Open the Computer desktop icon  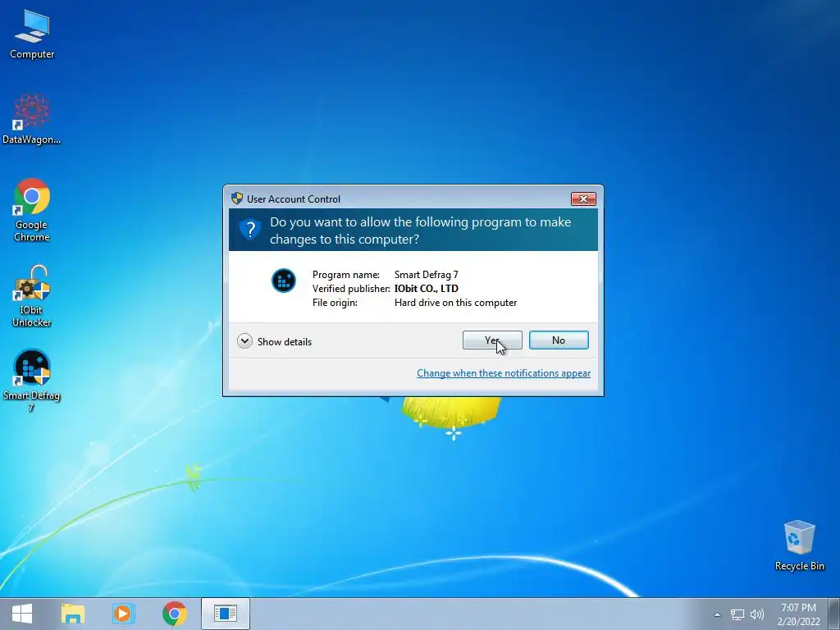point(32,34)
